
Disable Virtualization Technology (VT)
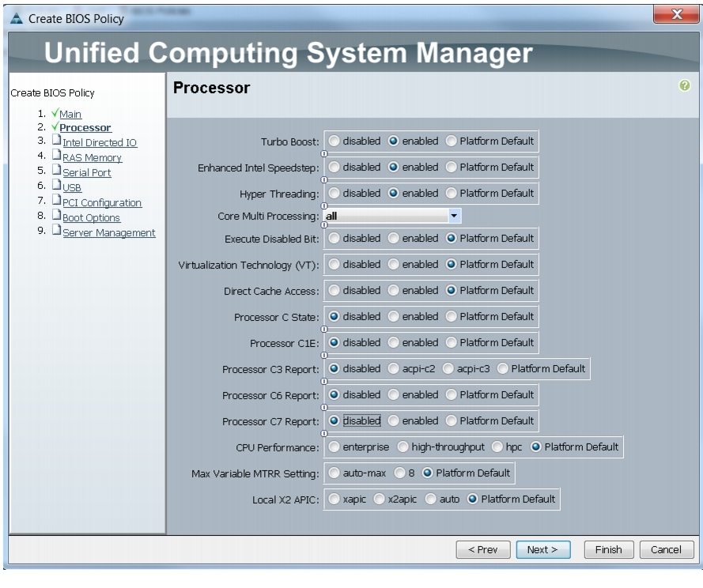pyautogui.click(x=334, y=265)
